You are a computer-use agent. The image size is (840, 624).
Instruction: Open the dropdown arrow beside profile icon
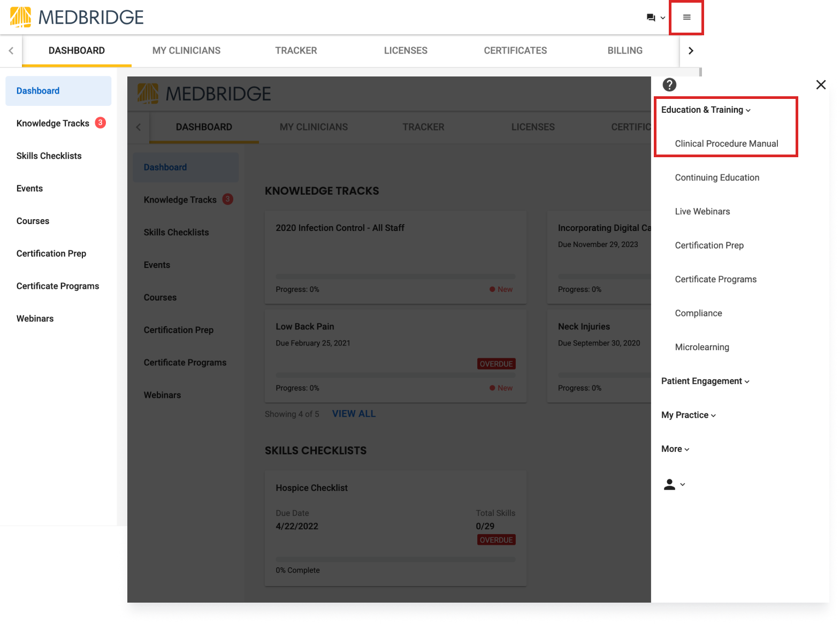682,484
